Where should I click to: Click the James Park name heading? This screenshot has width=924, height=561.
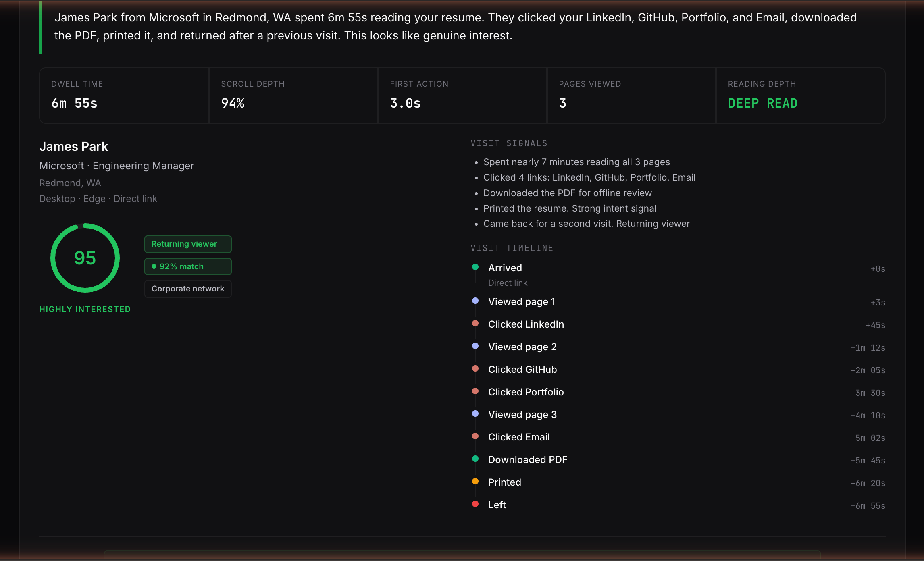[x=73, y=146]
